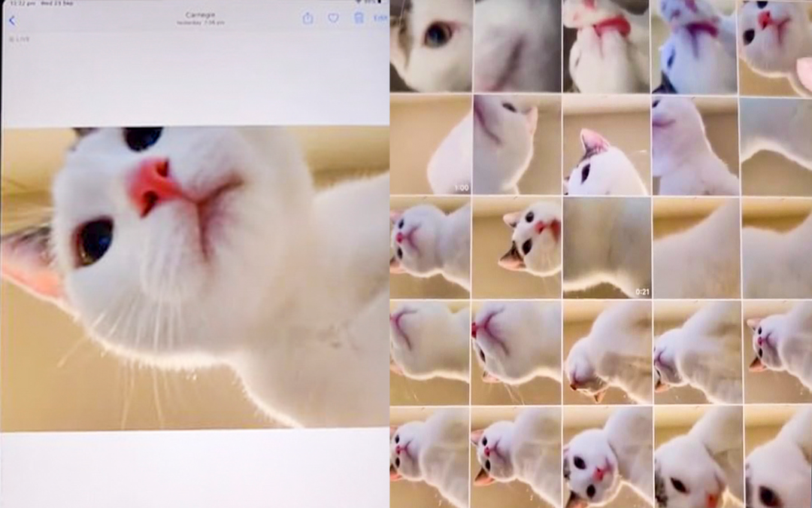The width and height of the screenshot is (812, 508).
Task: Open the first thumbnail in the third row
Action: point(429,248)
